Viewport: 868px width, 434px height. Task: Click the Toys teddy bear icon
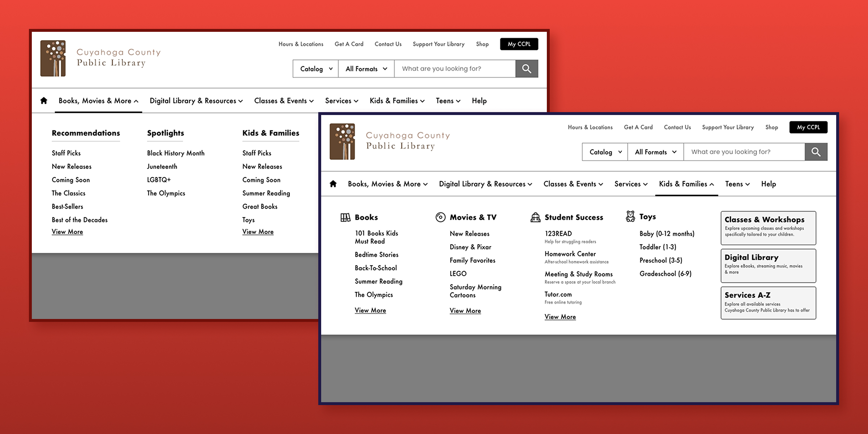tap(630, 216)
